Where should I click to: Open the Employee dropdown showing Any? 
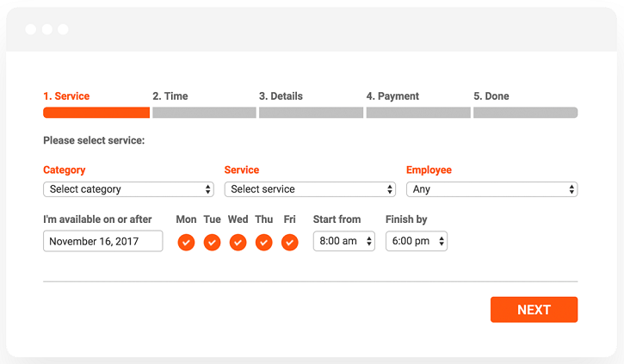click(491, 189)
